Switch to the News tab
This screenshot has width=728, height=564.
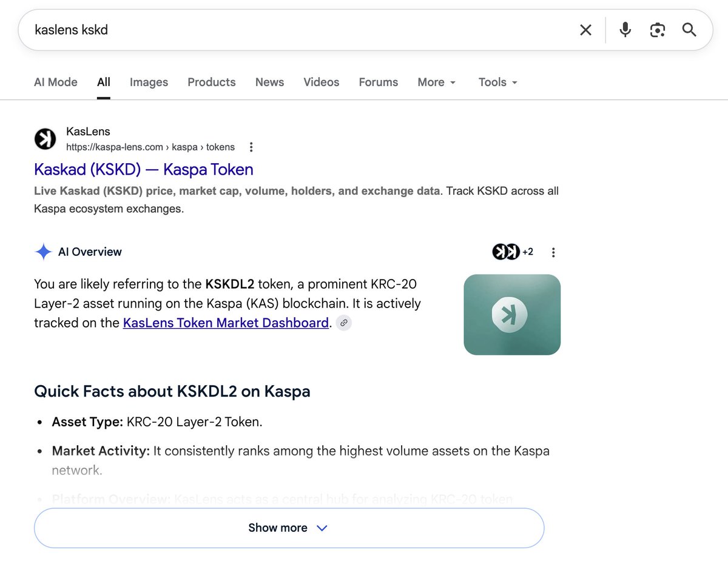269,82
